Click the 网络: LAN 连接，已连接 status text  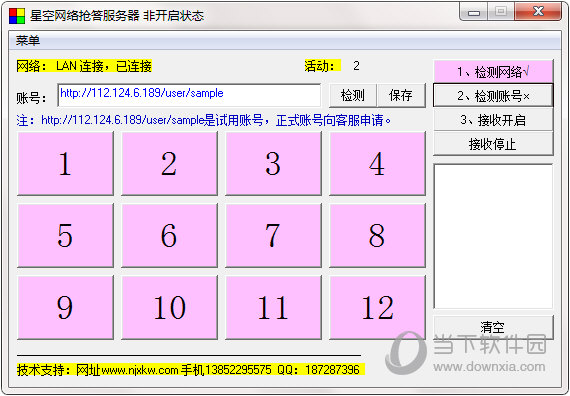coord(84,66)
